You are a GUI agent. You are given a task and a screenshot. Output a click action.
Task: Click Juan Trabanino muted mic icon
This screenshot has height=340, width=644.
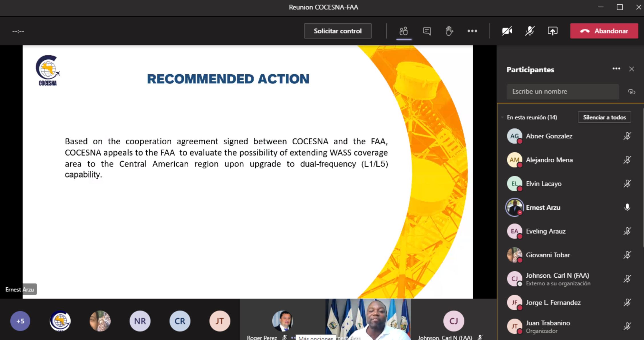tap(627, 326)
